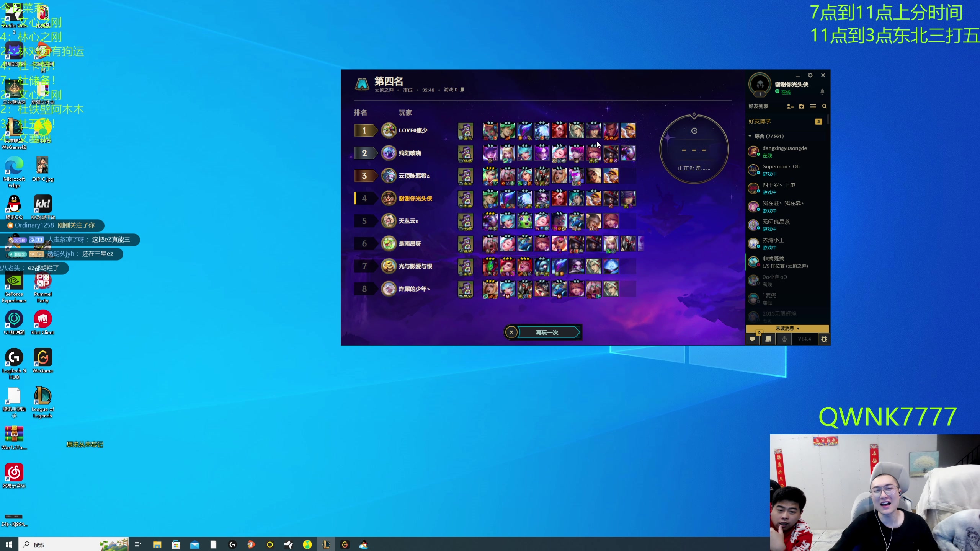Open the OIP-C.jpg desktop file
This screenshot has width=980, height=551.
coord(42,169)
